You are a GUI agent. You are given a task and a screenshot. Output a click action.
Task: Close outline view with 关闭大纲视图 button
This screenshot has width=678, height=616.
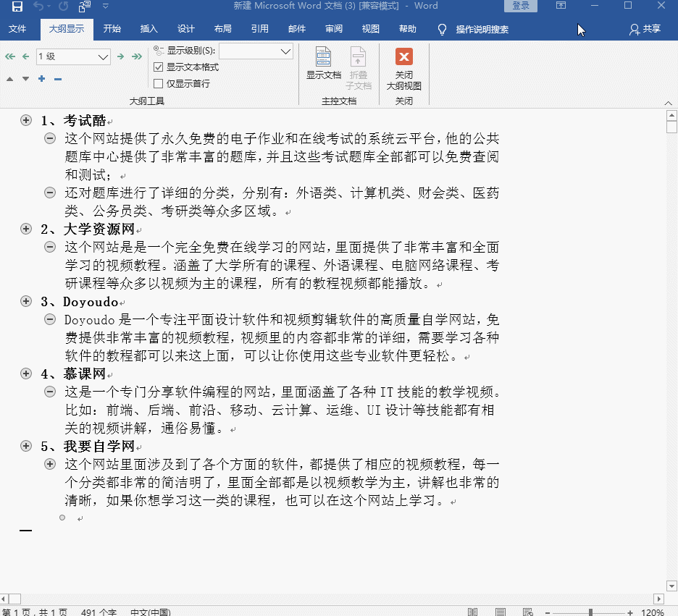(x=404, y=68)
